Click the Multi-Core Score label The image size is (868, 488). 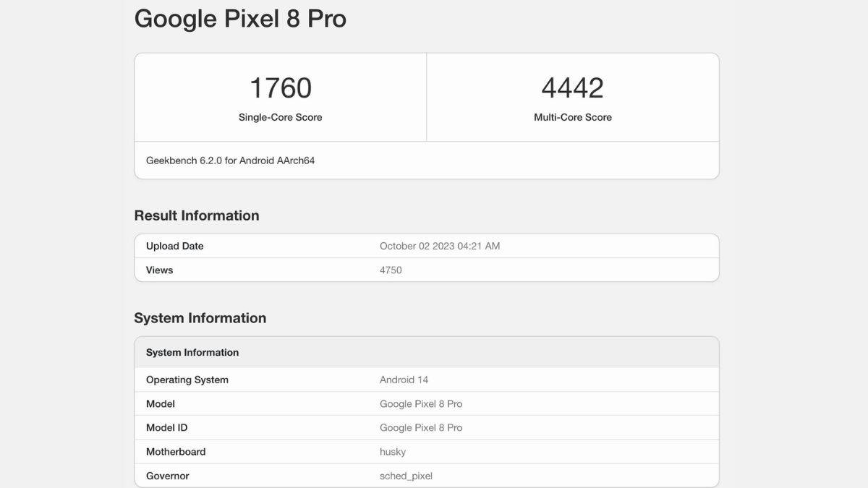[572, 116]
